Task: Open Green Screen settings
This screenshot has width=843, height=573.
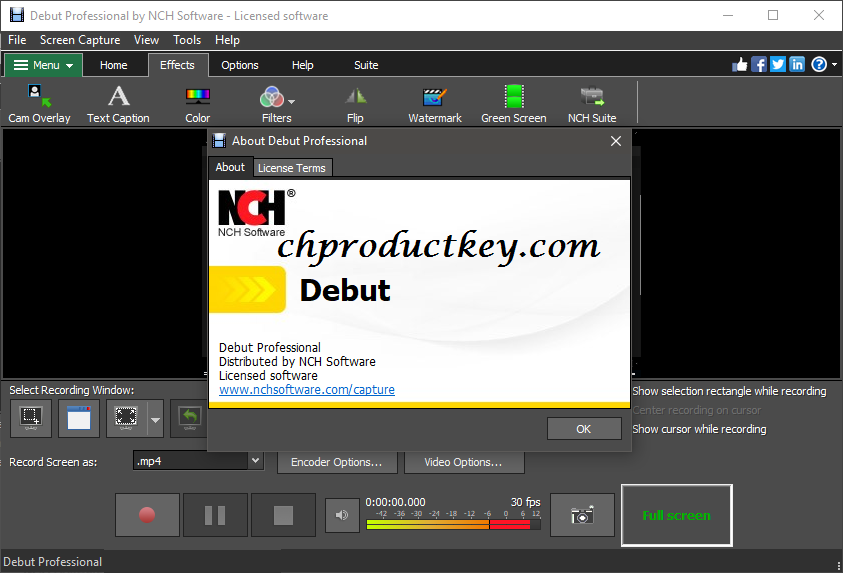Action: pyautogui.click(x=513, y=104)
